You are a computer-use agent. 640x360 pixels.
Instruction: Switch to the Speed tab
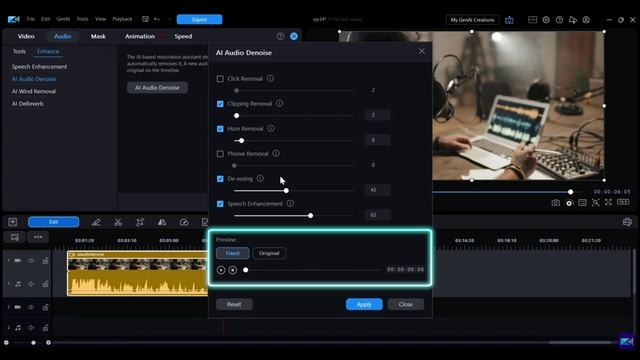click(x=183, y=36)
